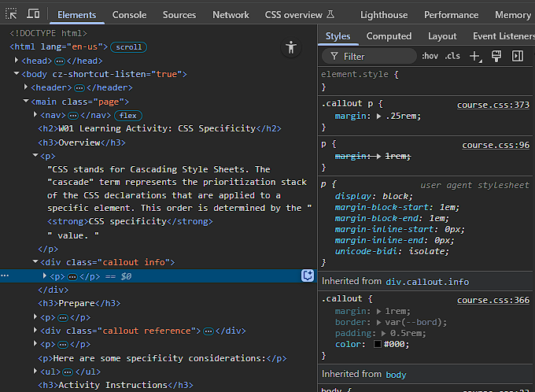The width and height of the screenshot is (535, 392).
Task: Click the funnel icon in Filter box
Action: coord(334,57)
